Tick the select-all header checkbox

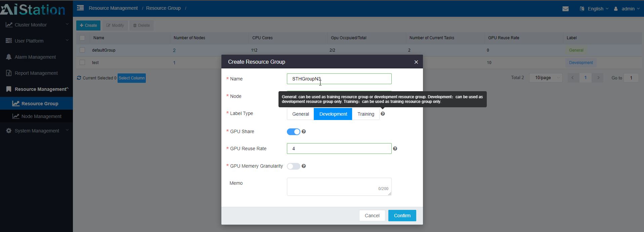[x=82, y=38]
